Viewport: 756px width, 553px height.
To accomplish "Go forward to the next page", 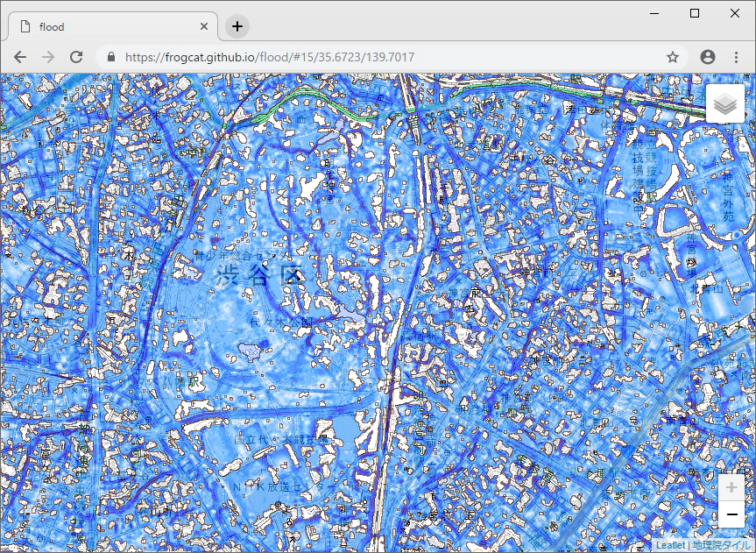I will point(48,57).
